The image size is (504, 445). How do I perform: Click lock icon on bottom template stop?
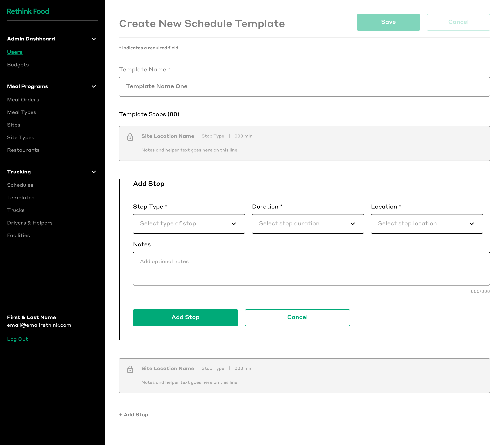130,369
